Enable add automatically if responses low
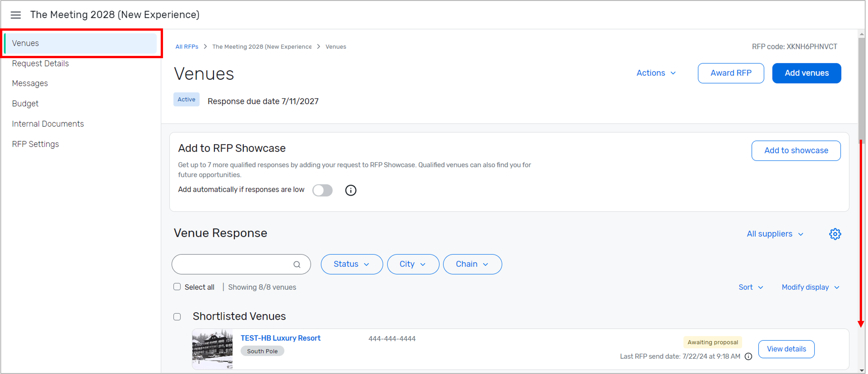The image size is (868, 374). tap(322, 190)
